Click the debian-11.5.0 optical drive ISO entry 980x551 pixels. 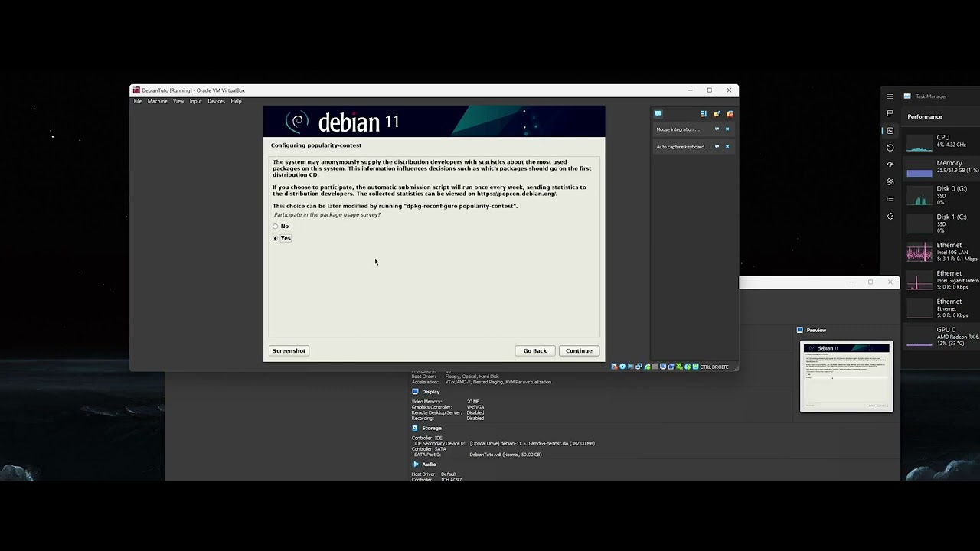coord(532,443)
